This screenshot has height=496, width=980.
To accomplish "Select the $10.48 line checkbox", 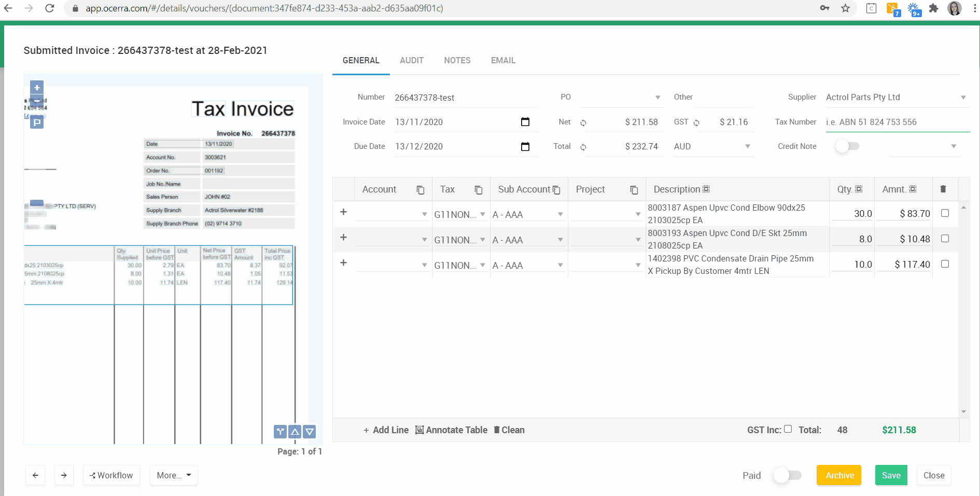I will pyautogui.click(x=945, y=239).
